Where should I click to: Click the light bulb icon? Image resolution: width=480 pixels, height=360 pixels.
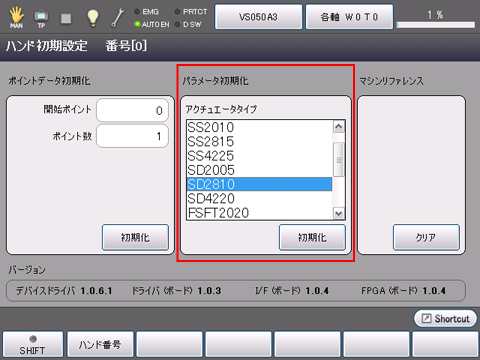tap(93, 18)
